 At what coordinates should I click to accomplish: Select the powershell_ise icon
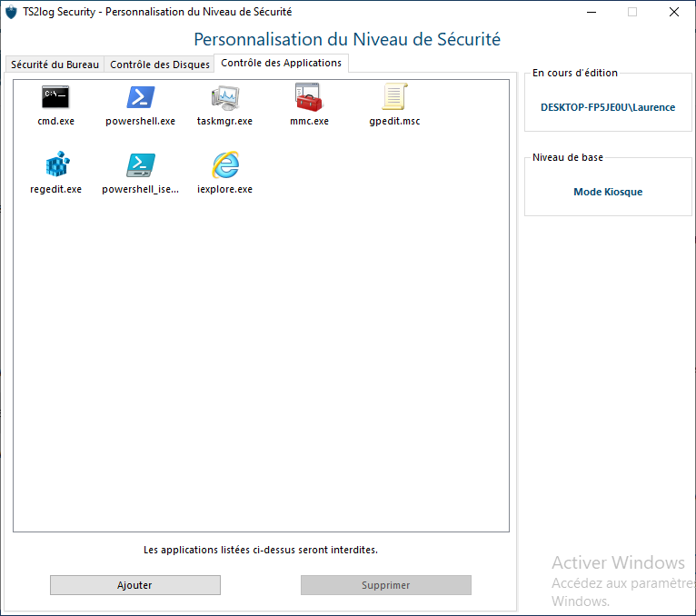140,165
